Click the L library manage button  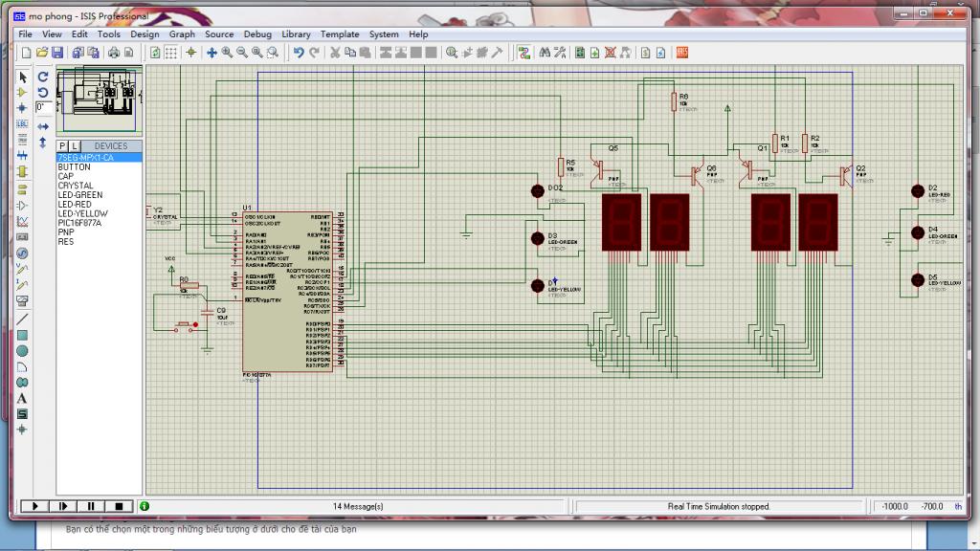(x=75, y=146)
